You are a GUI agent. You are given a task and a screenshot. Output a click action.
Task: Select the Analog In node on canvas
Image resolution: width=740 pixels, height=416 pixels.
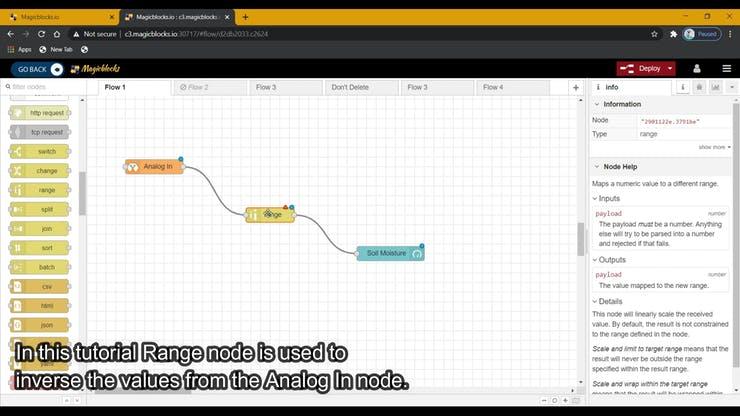point(154,166)
